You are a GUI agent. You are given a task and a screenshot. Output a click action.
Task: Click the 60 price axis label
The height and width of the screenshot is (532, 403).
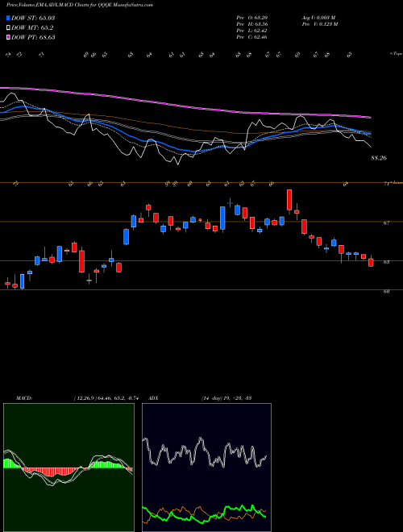(x=387, y=291)
